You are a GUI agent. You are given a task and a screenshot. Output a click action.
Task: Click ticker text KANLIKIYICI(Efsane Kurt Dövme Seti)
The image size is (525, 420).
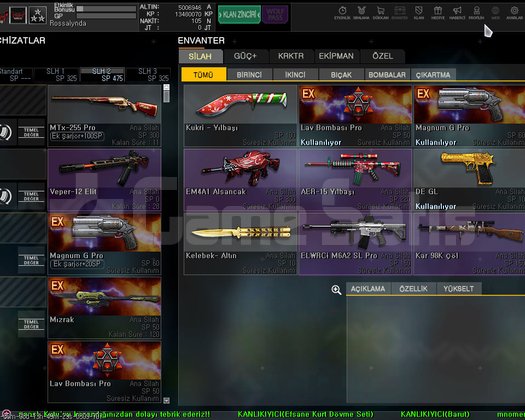coord(305,415)
